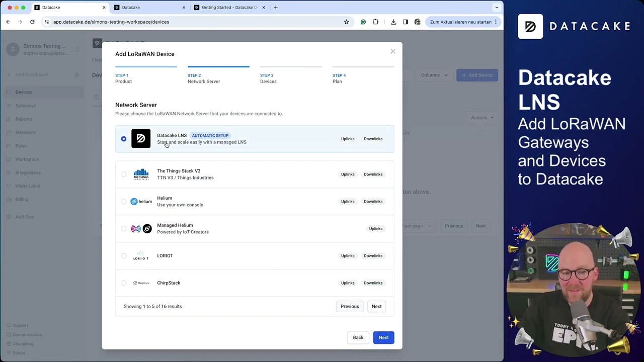This screenshot has width=644, height=362.
Task: Switch to the second Datacake browser tab
Action: point(149,8)
